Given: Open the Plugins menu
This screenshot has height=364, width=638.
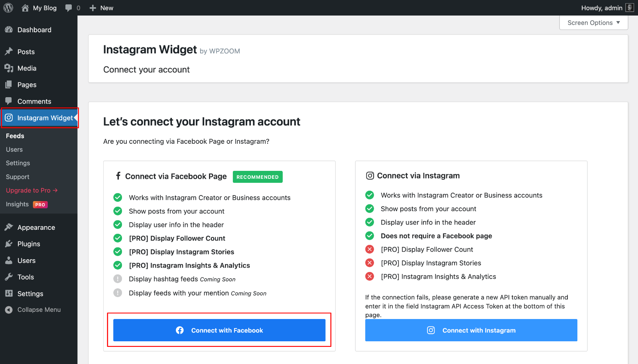Looking at the screenshot, I should [39, 244].
